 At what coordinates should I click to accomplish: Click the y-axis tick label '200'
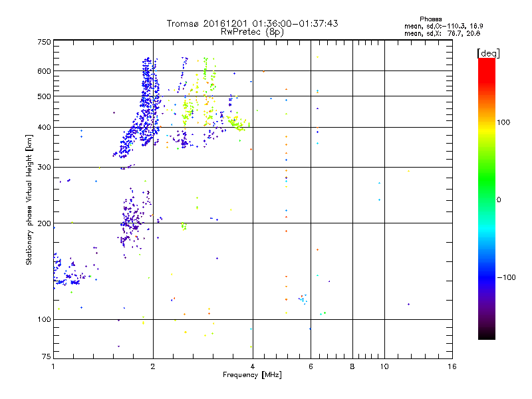[44, 223]
